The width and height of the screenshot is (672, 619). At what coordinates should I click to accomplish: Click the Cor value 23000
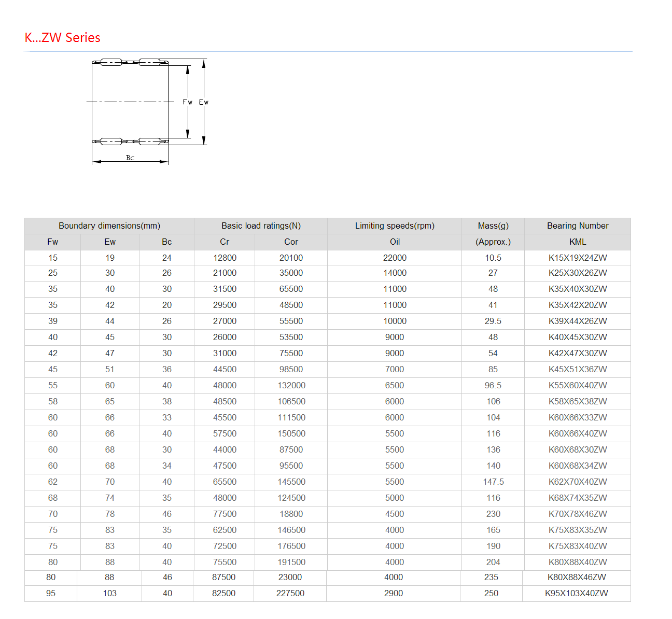pyautogui.click(x=290, y=577)
